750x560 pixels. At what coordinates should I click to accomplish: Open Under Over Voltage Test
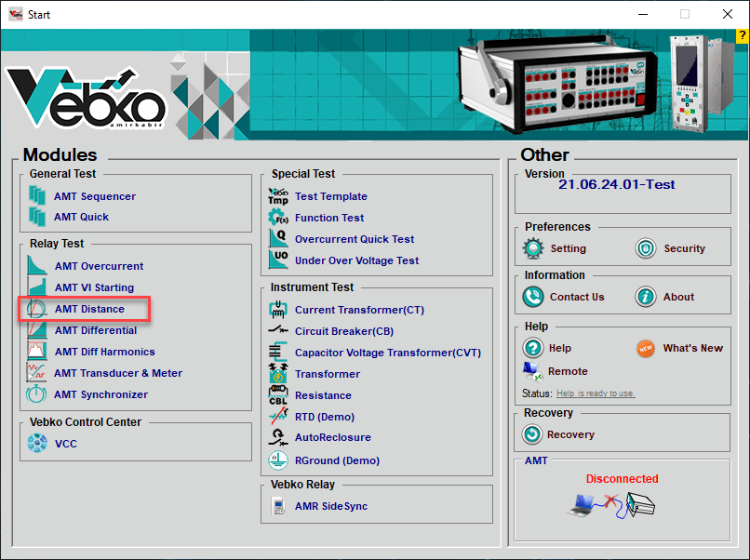click(356, 260)
